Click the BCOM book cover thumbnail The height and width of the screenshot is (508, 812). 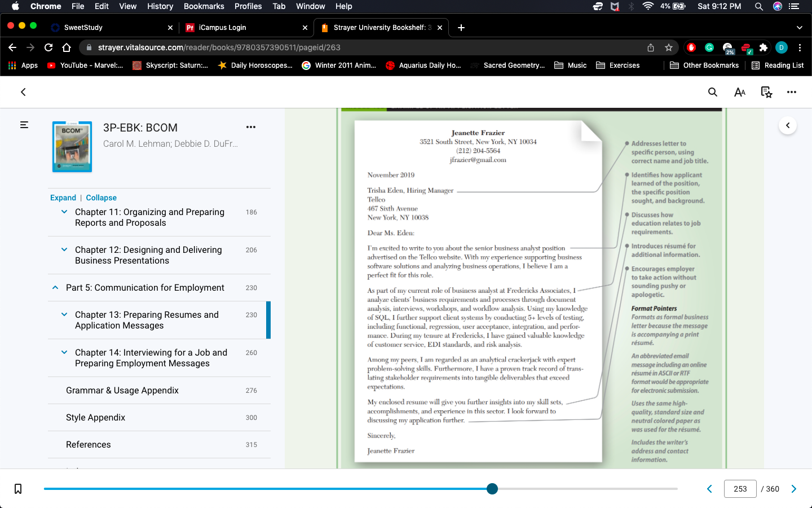(72, 147)
